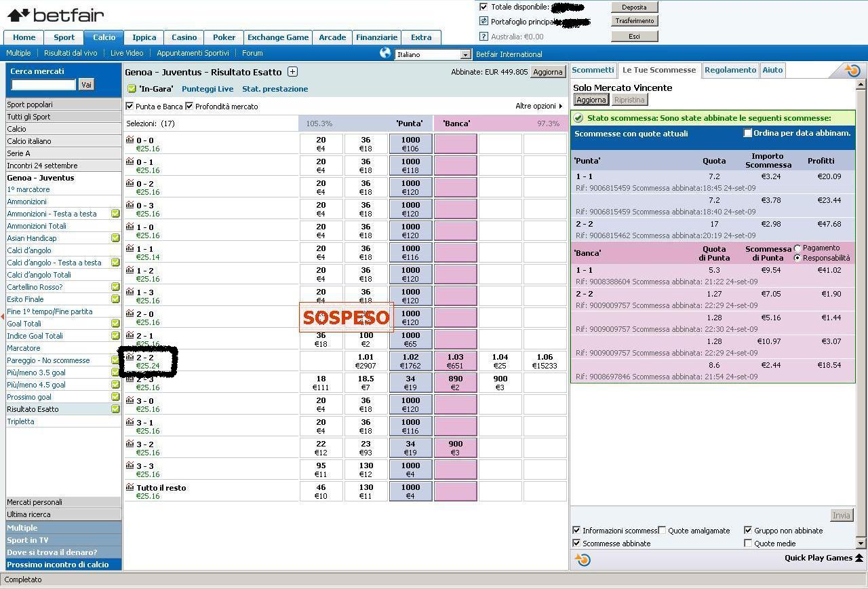Enable Ordina per data abbinam. checkbox
The width and height of the screenshot is (868, 589).
748,133
